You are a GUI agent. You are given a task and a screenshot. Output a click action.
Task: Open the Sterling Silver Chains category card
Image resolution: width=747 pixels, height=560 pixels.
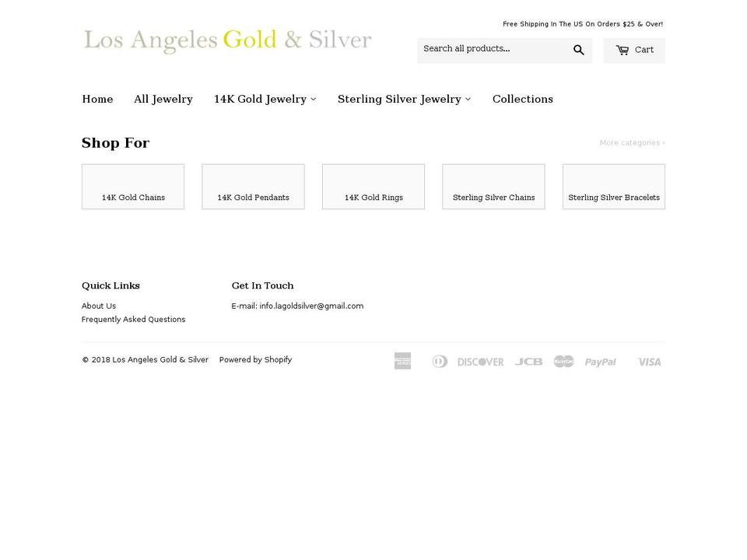(493, 187)
